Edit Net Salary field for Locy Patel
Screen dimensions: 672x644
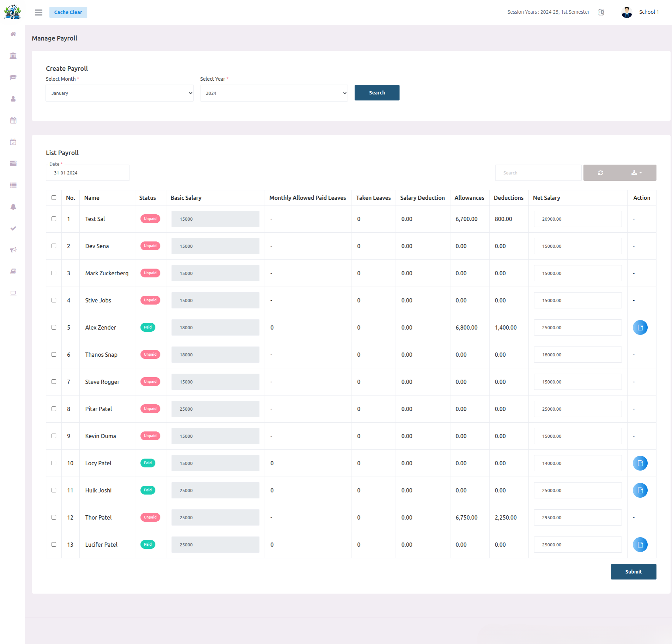tap(577, 463)
